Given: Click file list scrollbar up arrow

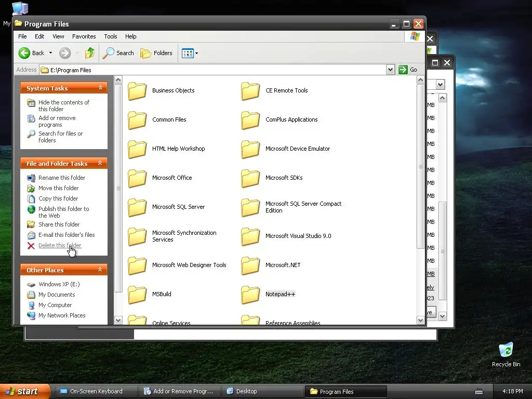Looking at the screenshot, I should pyautogui.click(x=420, y=80).
